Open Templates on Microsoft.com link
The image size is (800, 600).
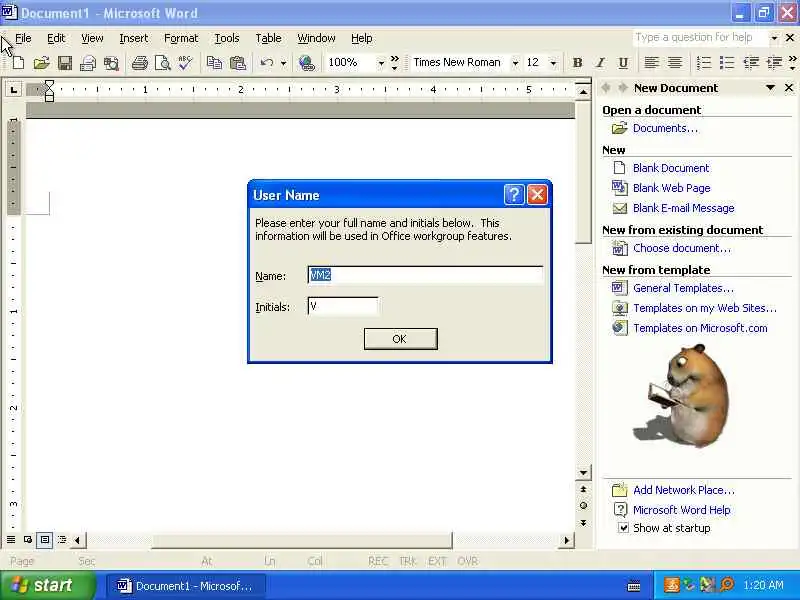click(x=700, y=328)
